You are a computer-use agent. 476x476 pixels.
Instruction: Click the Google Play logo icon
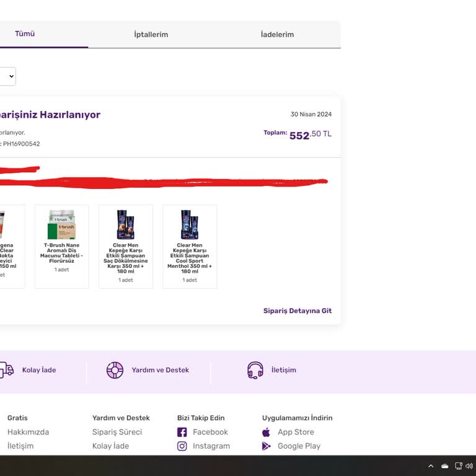tap(267, 446)
